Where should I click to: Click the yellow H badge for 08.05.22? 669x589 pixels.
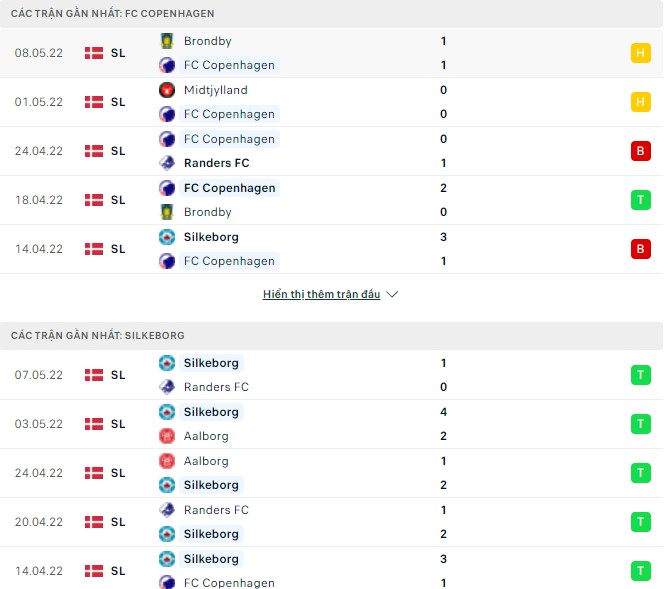tap(640, 53)
